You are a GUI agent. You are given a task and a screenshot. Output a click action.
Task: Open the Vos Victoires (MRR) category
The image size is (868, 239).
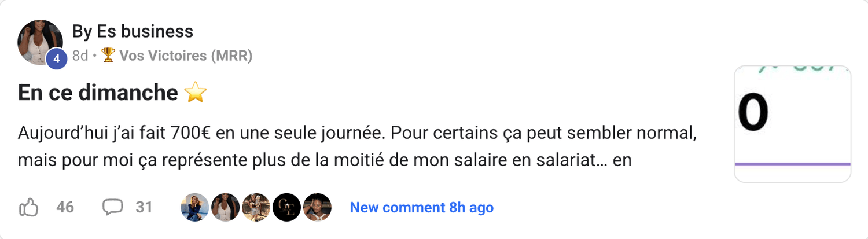pyautogui.click(x=185, y=56)
